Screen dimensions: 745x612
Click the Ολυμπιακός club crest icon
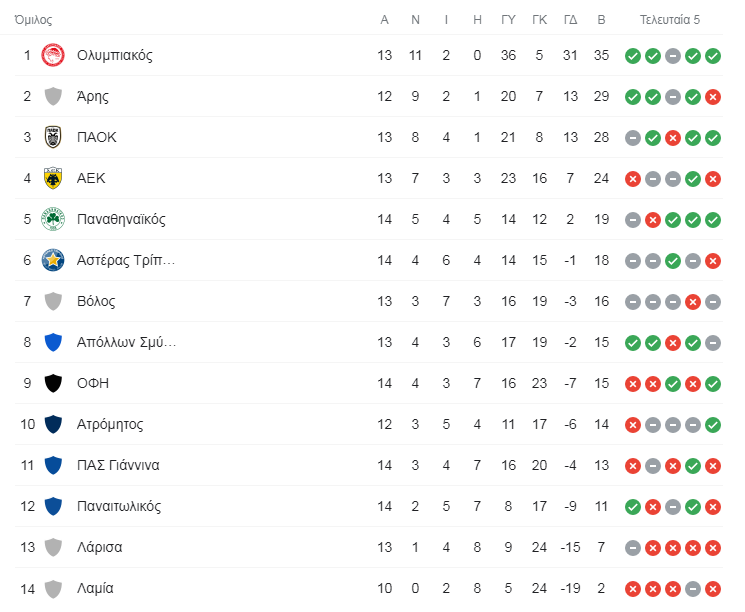click(x=53, y=55)
